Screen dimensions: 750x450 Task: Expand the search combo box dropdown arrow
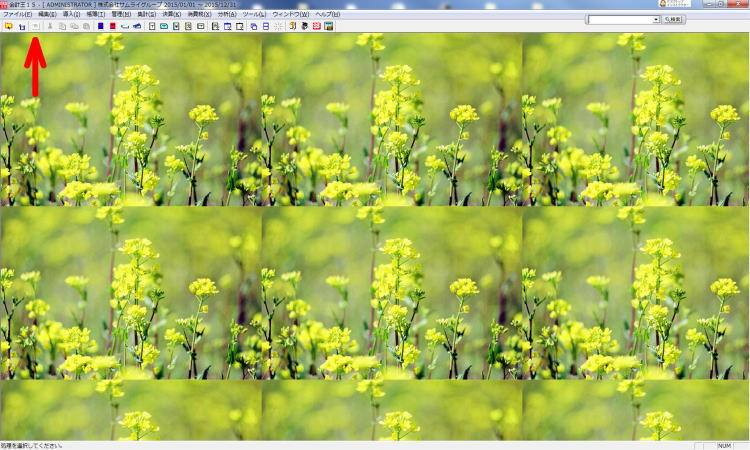[656, 19]
